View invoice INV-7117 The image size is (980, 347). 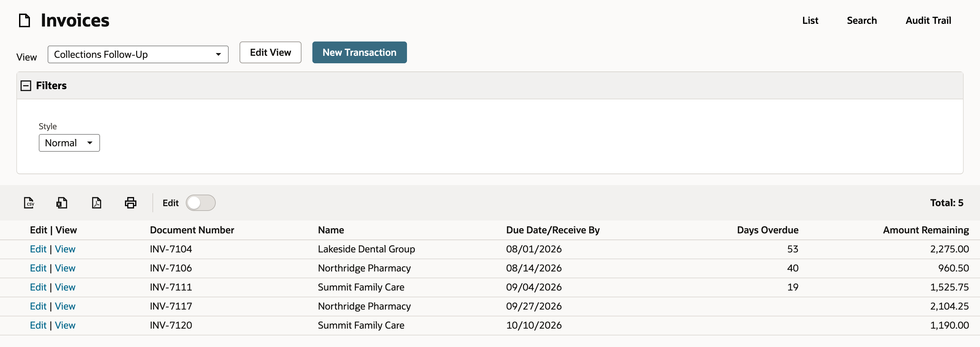65,306
